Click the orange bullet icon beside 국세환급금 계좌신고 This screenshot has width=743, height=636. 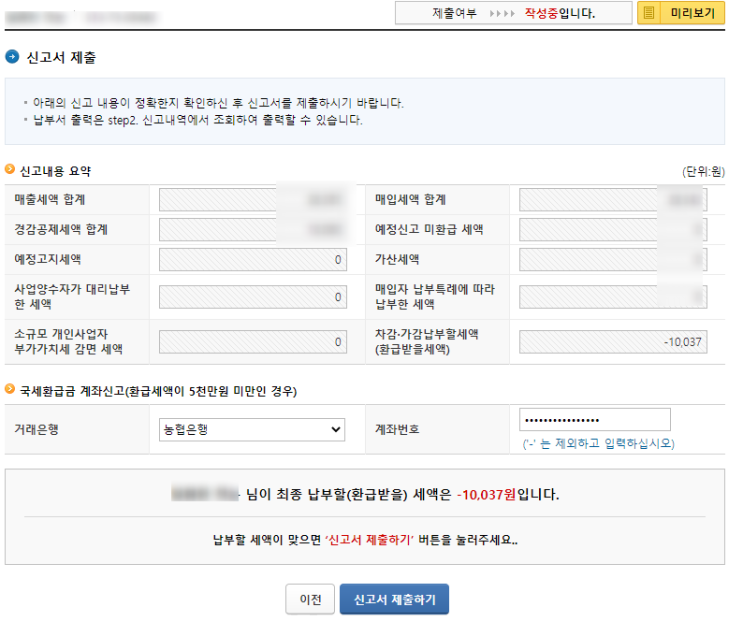(10, 389)
